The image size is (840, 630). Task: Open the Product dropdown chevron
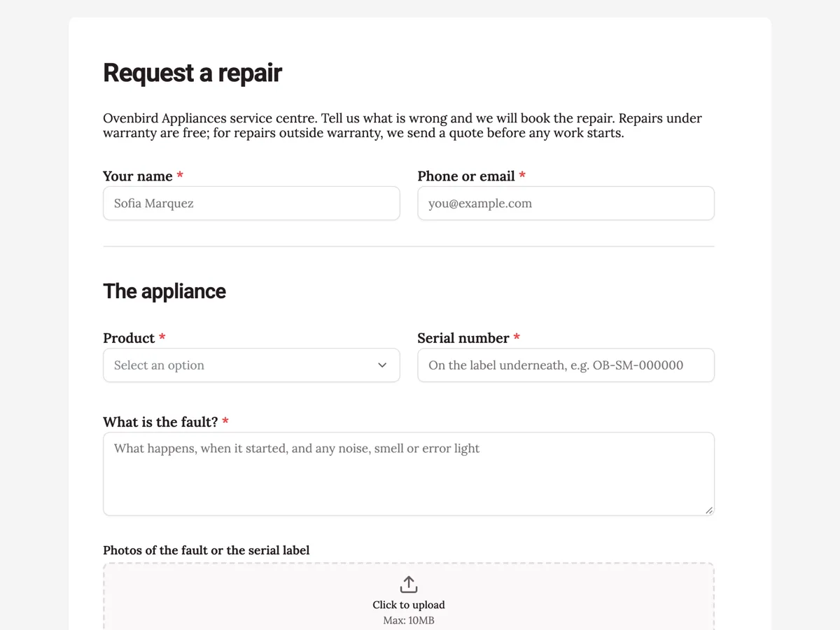pyautogui.click(x=382, y=365)
